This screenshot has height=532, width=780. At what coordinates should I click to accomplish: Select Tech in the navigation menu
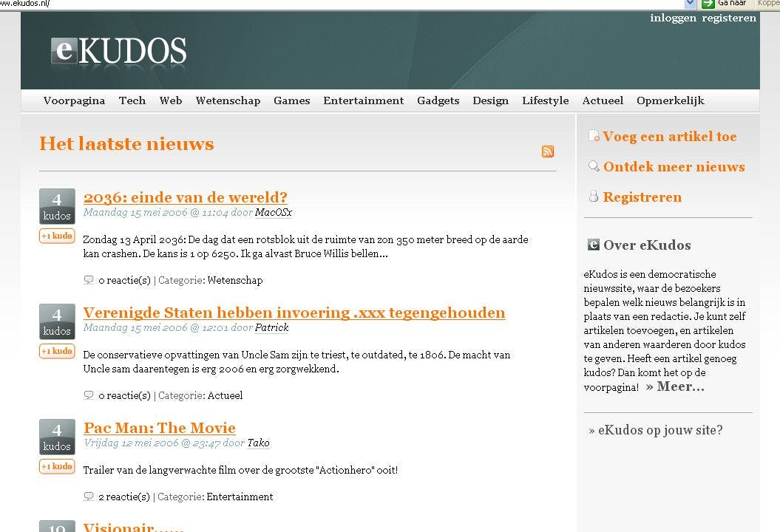[132, 100]
